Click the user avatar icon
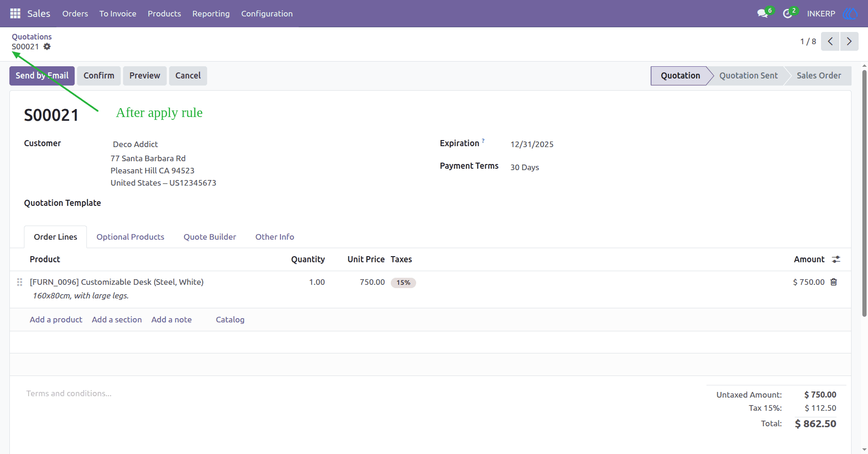 (x=850, y=14)
